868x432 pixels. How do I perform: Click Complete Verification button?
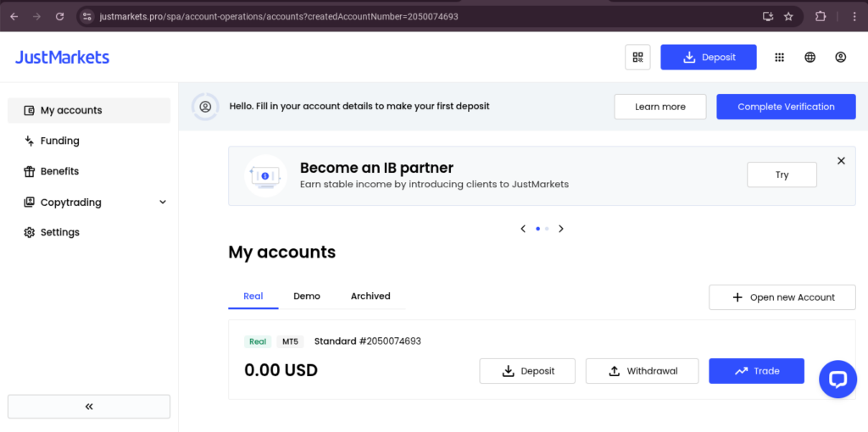(x=786, y=107)
